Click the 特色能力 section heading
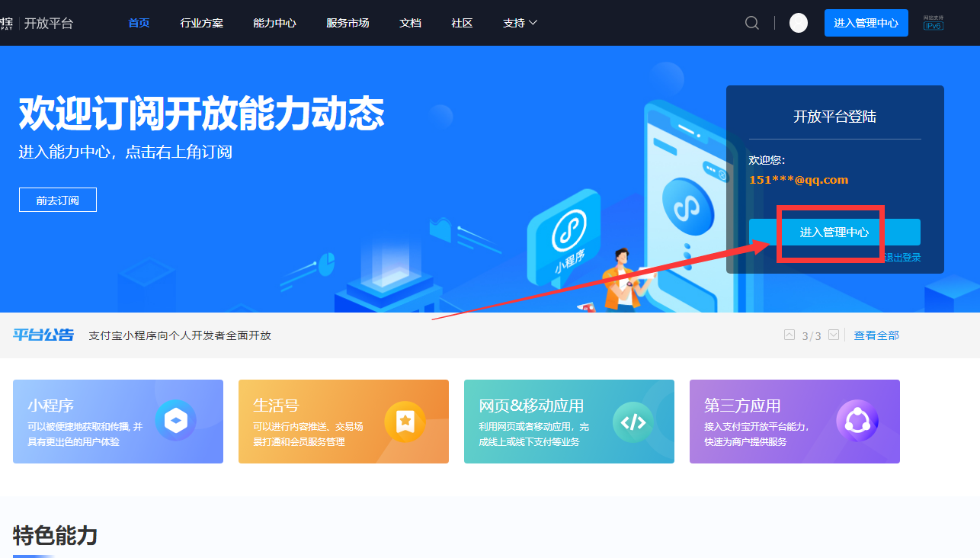980x558 pixels. point(55,535)
